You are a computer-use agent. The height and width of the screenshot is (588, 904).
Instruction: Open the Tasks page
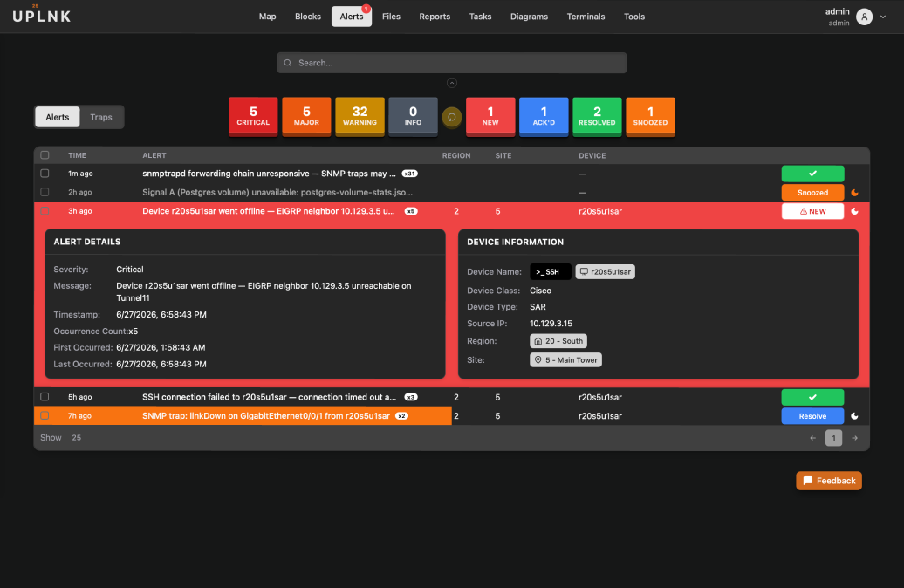(x=480, y=17)
